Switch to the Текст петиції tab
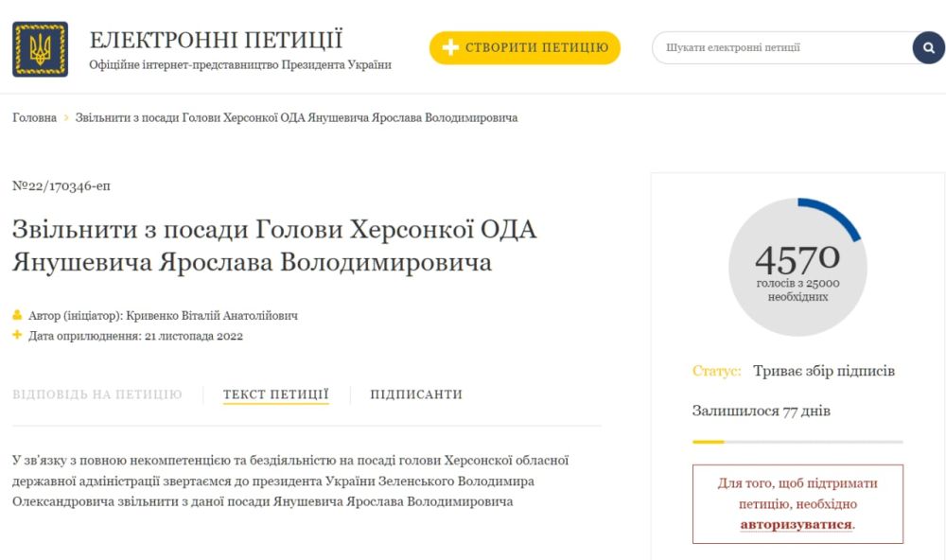Viewport: 946px width, 560px height. 275,394
